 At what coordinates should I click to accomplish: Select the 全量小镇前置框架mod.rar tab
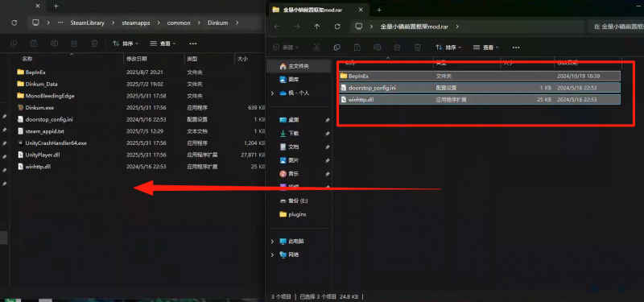(x=319, y=10)
